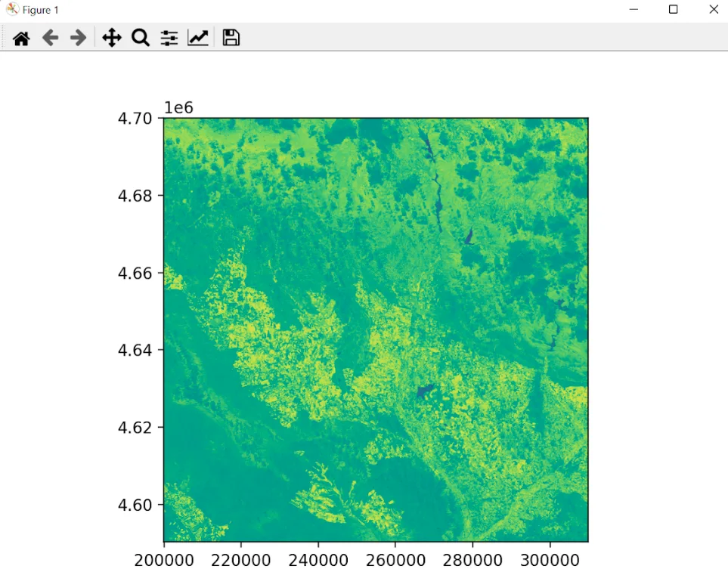Reset the plot to the original home view
Viewport: 728px width, 572px height.
(21, 38)
